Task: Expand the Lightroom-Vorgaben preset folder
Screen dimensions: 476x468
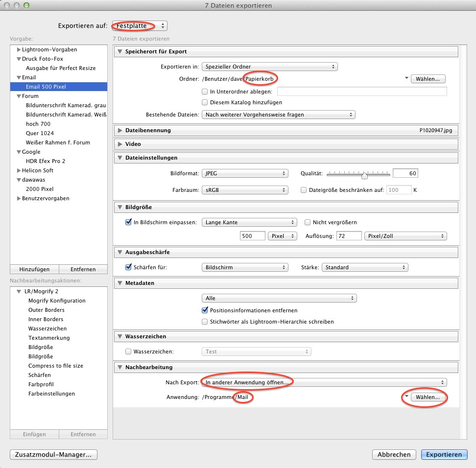Action: coord(19,50)
